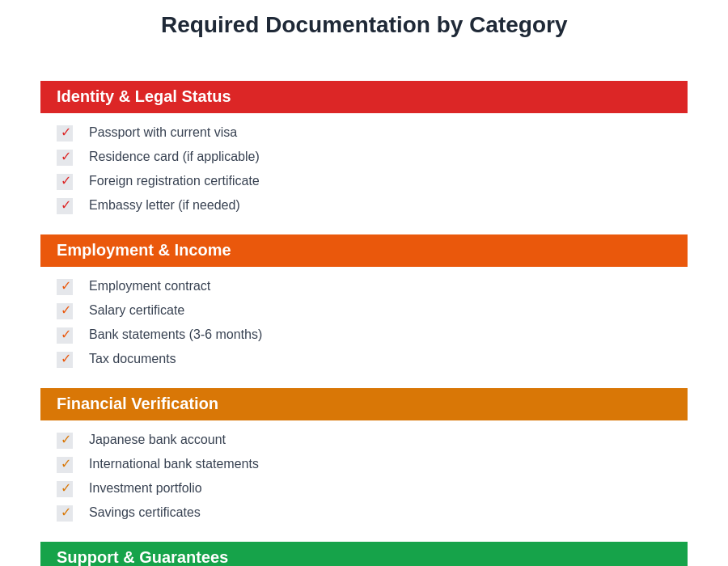Uncheck Bank statements (3-6 months)
Viewport: 728px width, 566px height.
point(65,335)
